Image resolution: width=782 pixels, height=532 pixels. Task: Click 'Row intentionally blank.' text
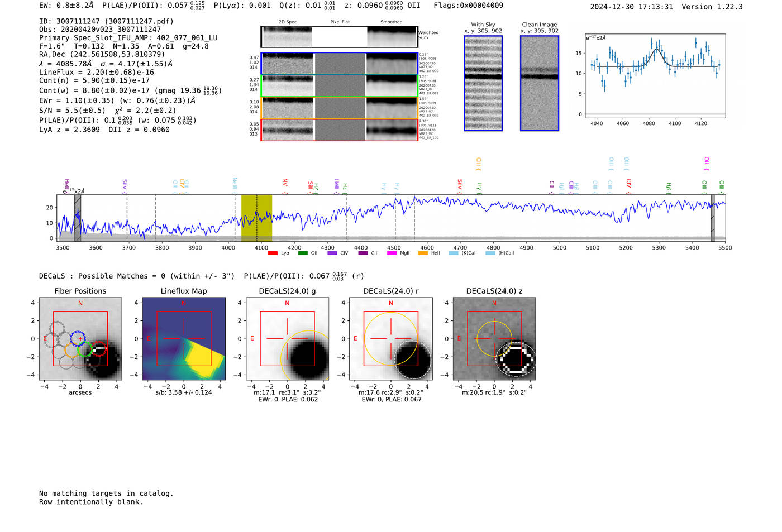[91, 502]
